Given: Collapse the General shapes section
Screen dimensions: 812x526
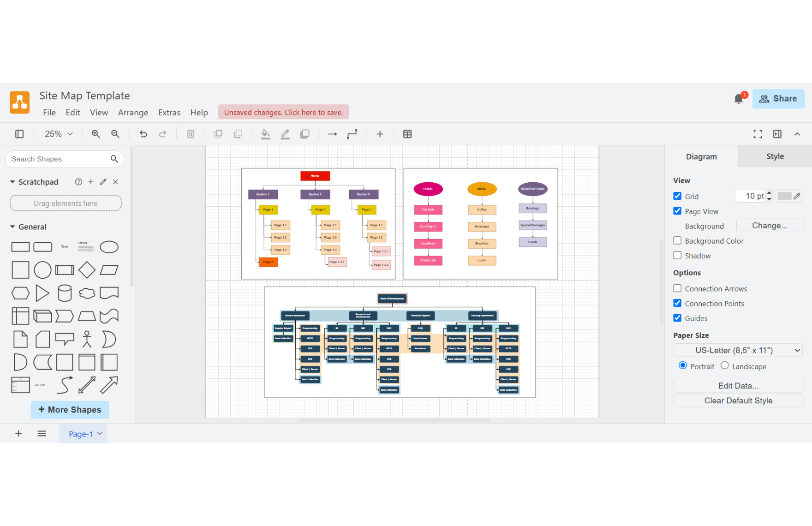Looking at the screenshot, I should [12, 227].
